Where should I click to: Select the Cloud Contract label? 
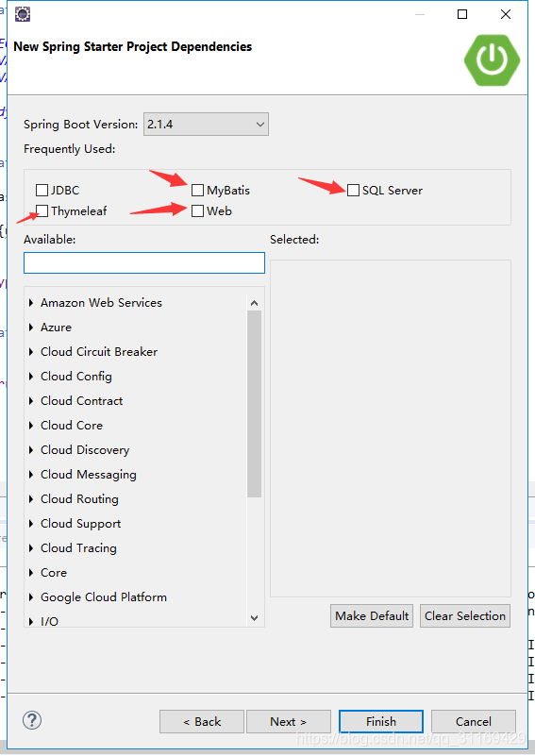point(81,401)
